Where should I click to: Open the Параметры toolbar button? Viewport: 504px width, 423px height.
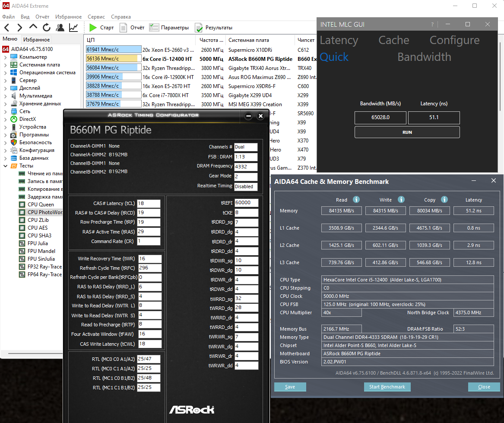pos(169,28)
